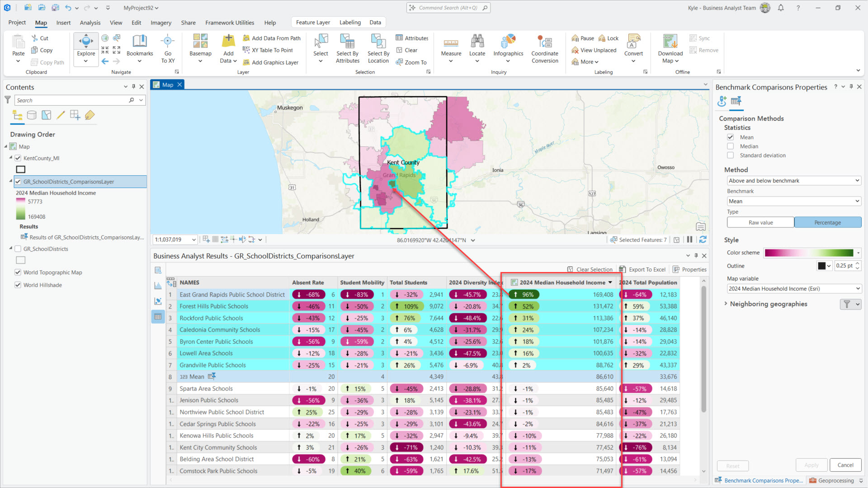Open the Benchmark Mean dropdown
The height and width of the screenshot is (488, 868).
(793, 202)
